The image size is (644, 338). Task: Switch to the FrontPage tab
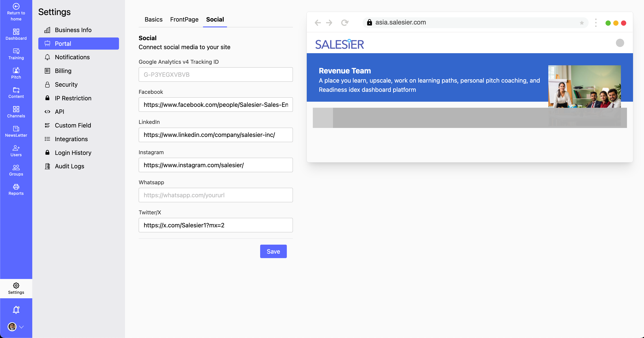(x=184, y=20)
